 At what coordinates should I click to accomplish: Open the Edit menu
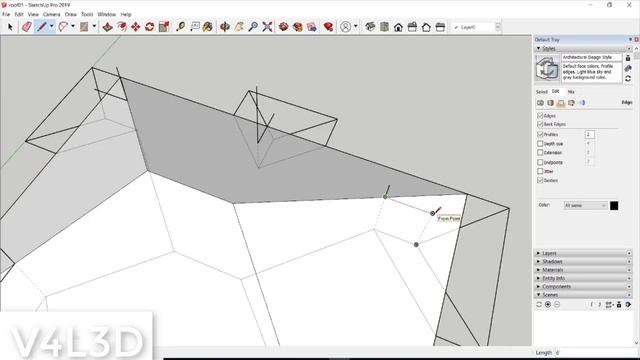[19, 14]
